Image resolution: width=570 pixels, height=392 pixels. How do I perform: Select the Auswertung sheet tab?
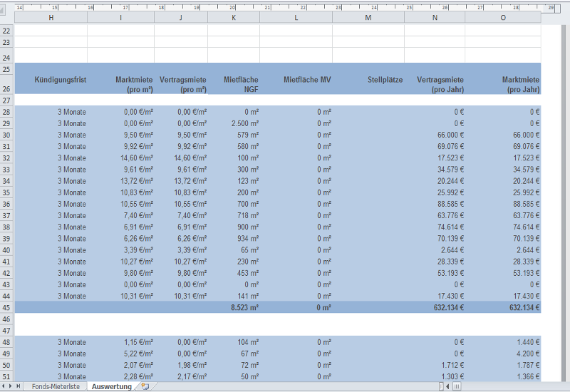[x=112, y=386]
